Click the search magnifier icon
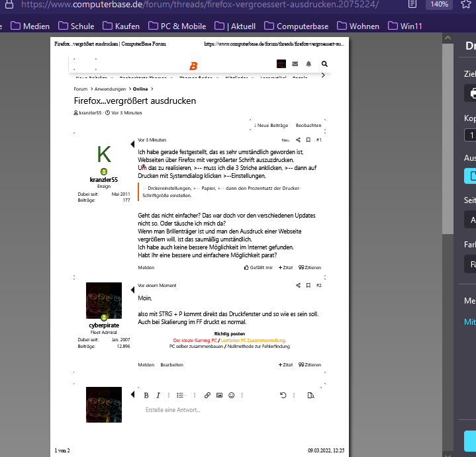The image size is (476, 457). [x=324, y=63]
